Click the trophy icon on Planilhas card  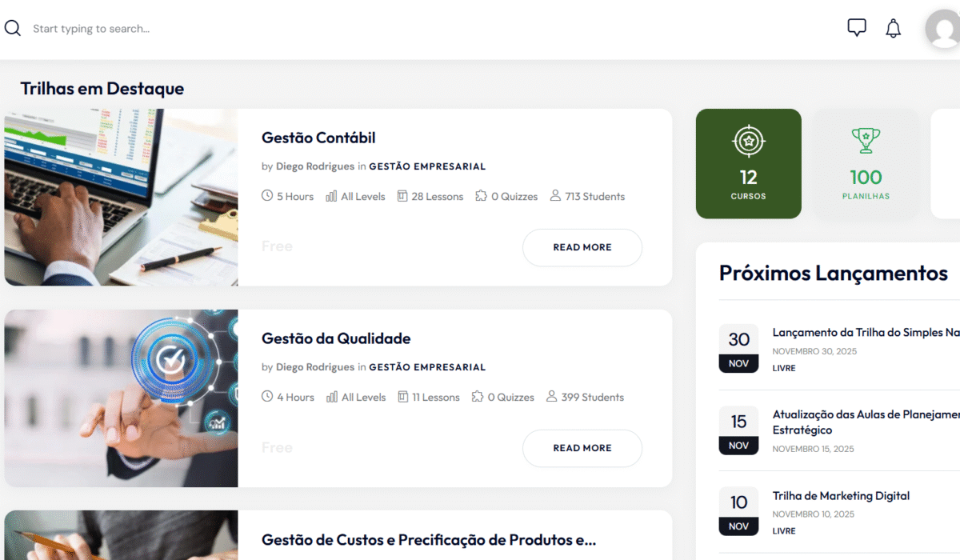[x=866, y=141]
